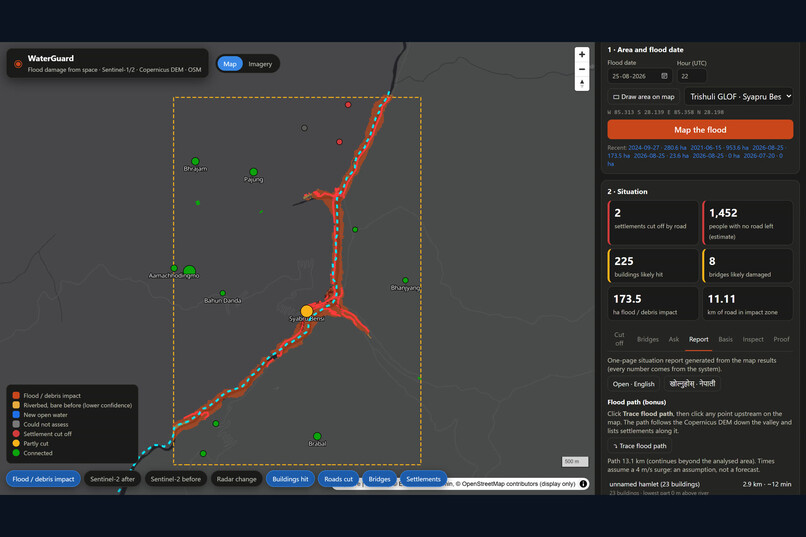Toggle the Radar change layer
This screenshot has height=537, width=806.
pos(236,479)
